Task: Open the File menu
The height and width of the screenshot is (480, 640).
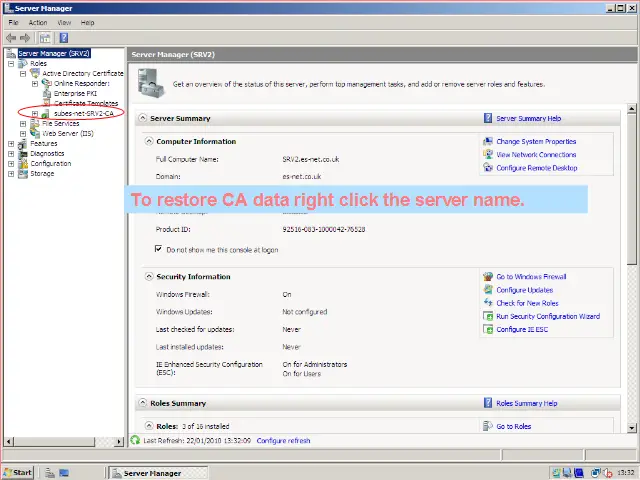Action: [x=13, y=22]
